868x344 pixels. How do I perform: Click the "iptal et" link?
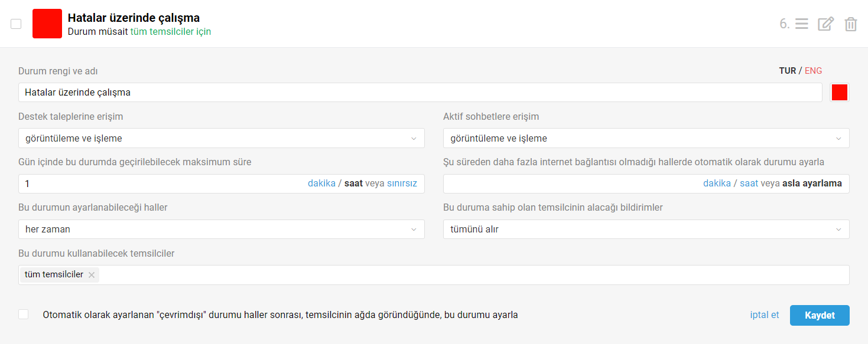tap(764, 315)
